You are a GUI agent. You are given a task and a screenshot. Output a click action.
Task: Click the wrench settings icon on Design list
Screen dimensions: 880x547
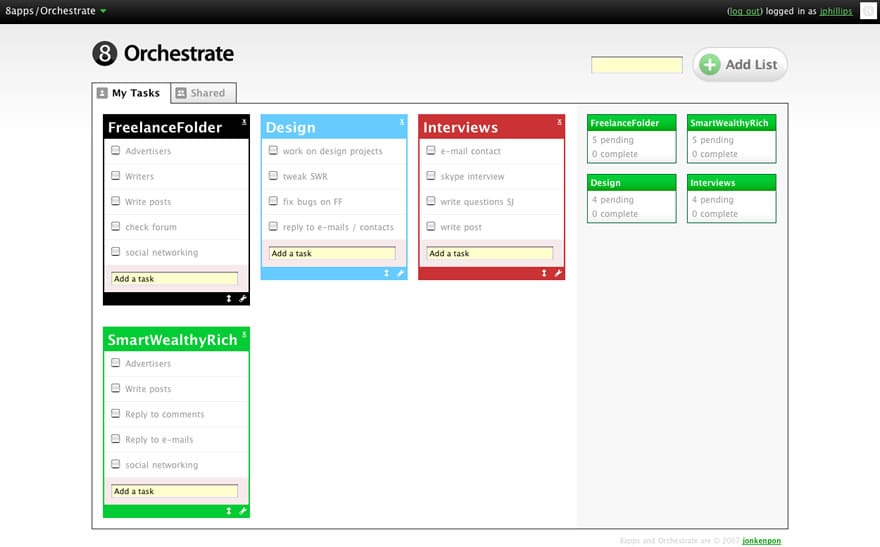click(400, 273)
